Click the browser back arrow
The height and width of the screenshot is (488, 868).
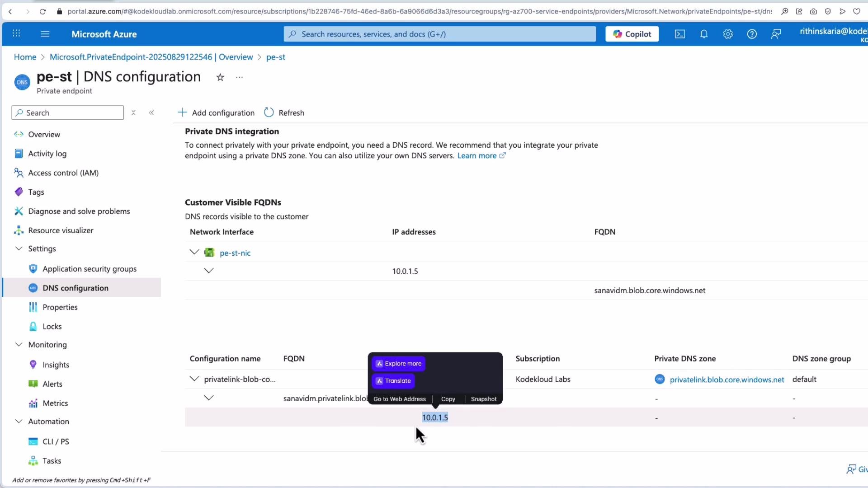(x=10, y=11)
